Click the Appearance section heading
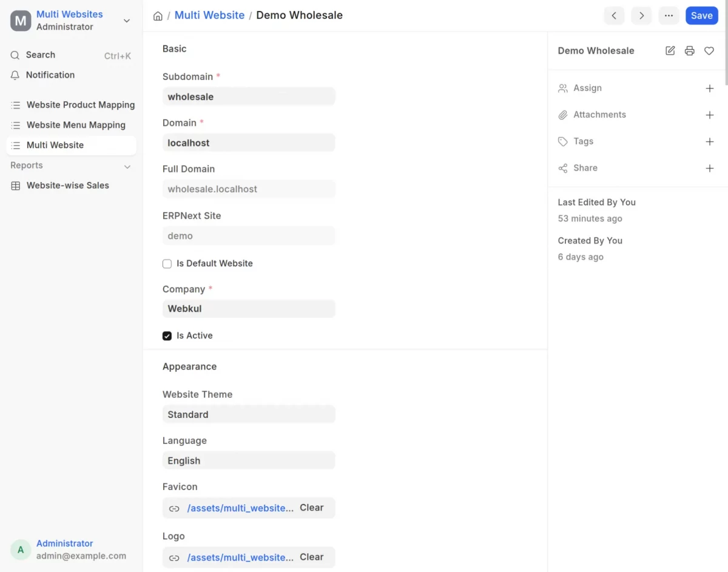Viewport: 728px width, 572px height. point(189,367)
